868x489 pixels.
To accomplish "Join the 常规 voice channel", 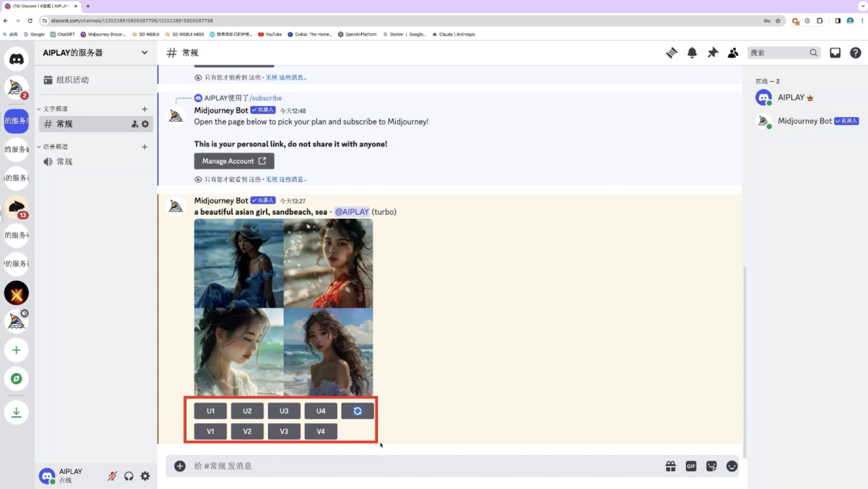I will tap(96, 162).
